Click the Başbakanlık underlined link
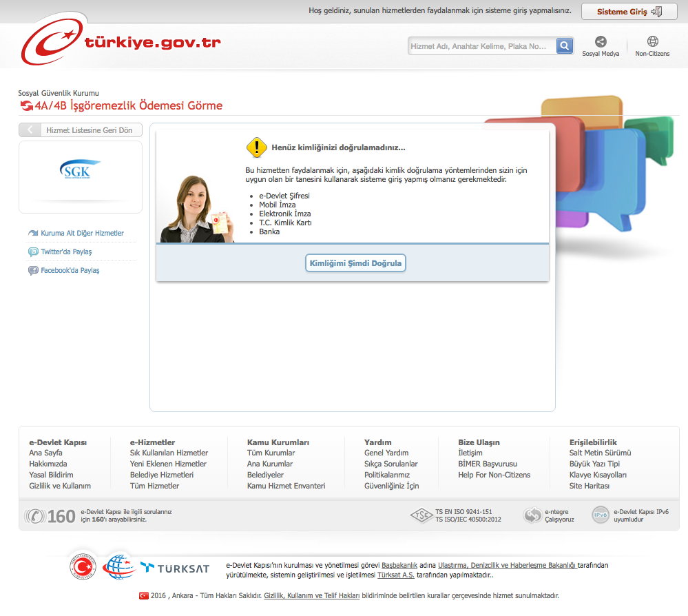 click(x=399, y=565)
